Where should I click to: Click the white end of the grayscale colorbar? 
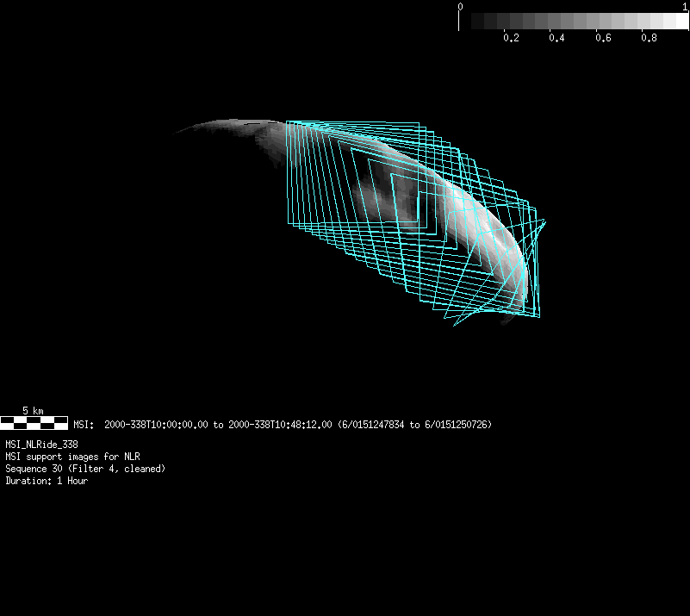[x=679, y=22]
